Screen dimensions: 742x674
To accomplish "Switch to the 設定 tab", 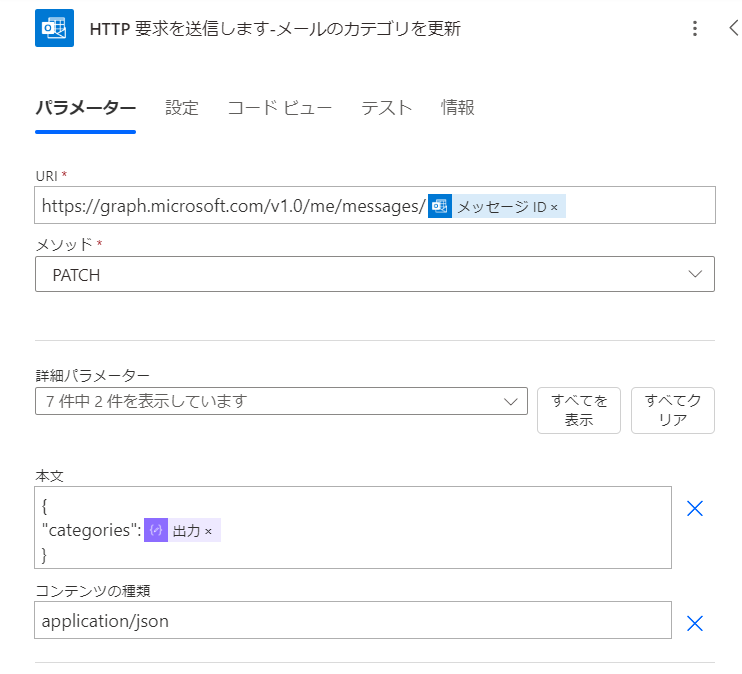I will click(182, 108).
